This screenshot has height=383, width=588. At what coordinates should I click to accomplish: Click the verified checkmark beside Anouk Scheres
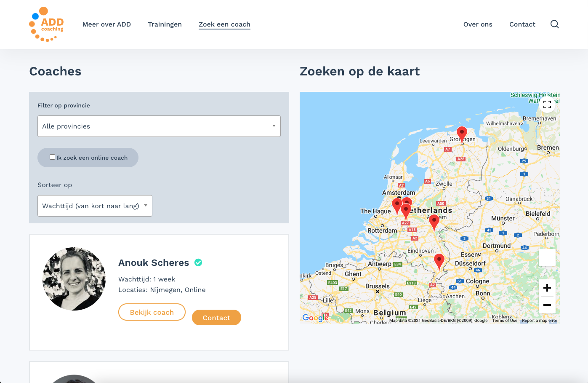198,262
